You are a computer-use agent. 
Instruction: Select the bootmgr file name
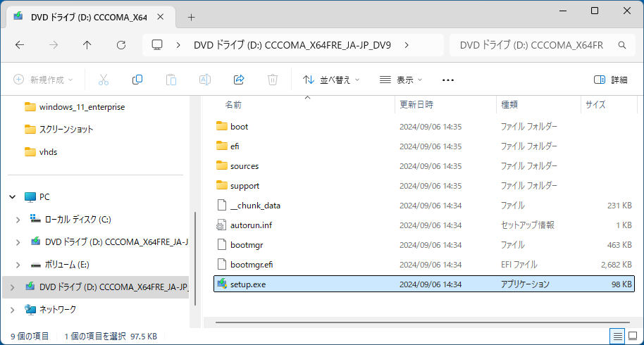247,245
